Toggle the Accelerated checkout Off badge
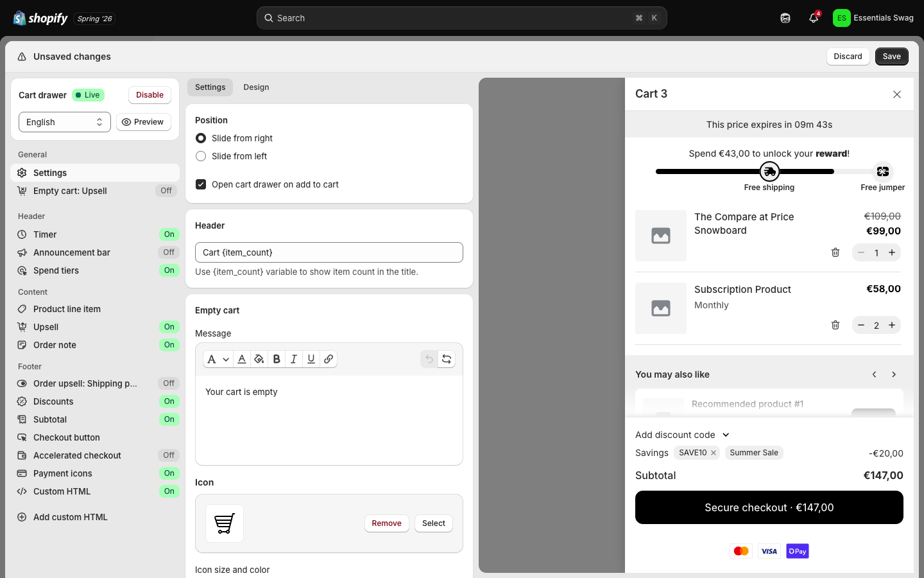This screenshot has width=924, height=578. point(169,455)
